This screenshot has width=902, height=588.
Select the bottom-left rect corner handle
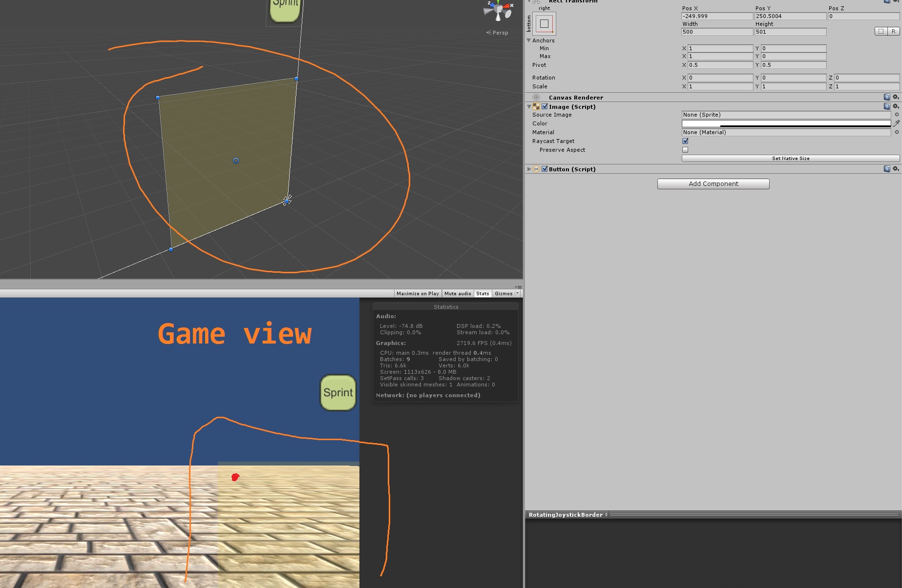[171, 249]
